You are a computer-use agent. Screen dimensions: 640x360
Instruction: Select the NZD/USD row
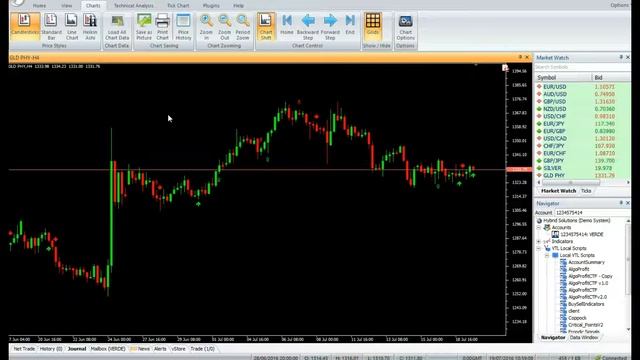tap(582, 109)
